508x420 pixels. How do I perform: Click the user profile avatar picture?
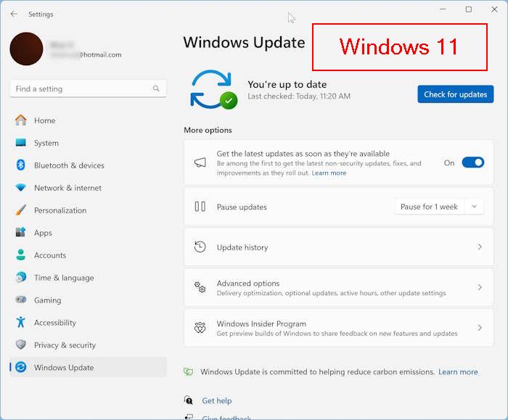[x=26, y=49]
